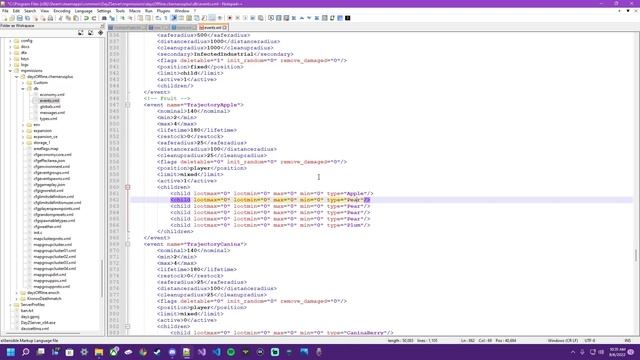Screen dimensions: 640x360
Task: Click the Cut toolbar icon
Action: pos(60,18)
